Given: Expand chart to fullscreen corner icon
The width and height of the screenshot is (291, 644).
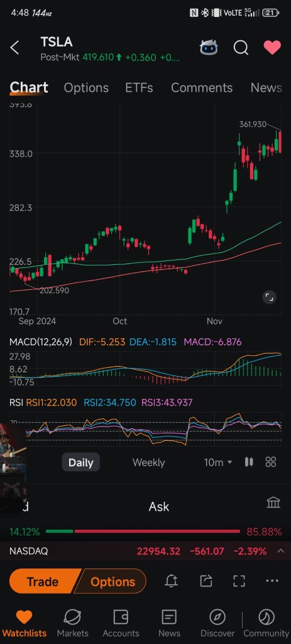Looking at the screenshot, I should click(x=269, y=297).
